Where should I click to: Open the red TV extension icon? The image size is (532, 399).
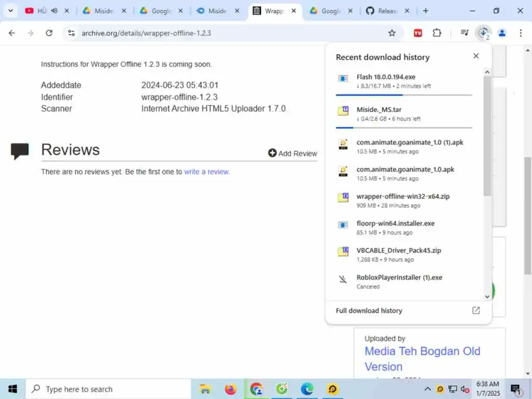(418, 33)
